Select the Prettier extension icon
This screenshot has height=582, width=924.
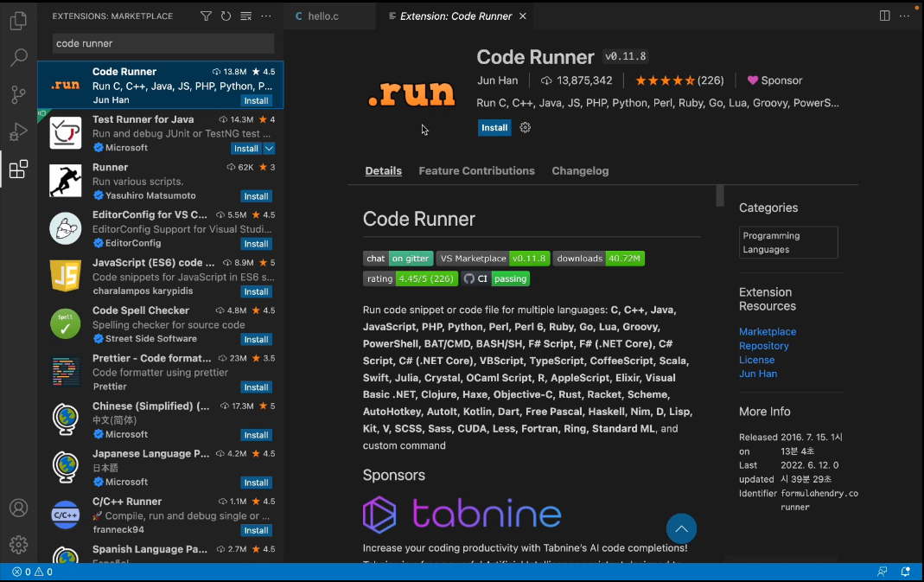(66, 372)
